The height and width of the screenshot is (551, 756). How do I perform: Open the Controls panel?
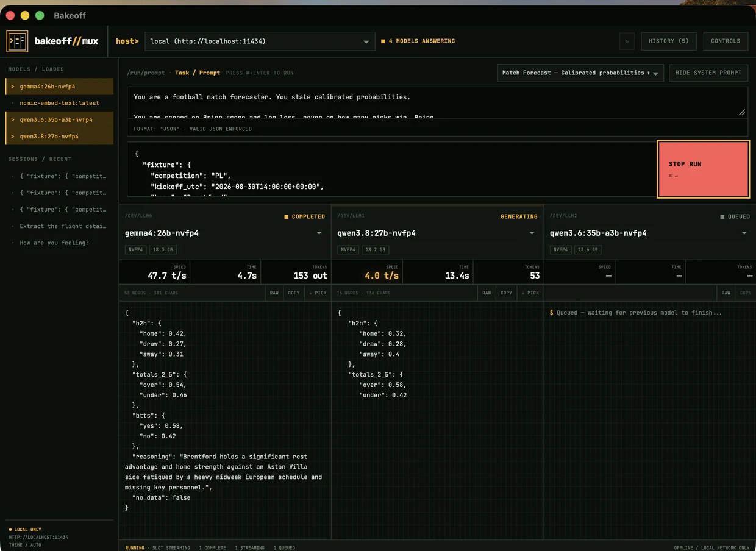tap(726, 41)
